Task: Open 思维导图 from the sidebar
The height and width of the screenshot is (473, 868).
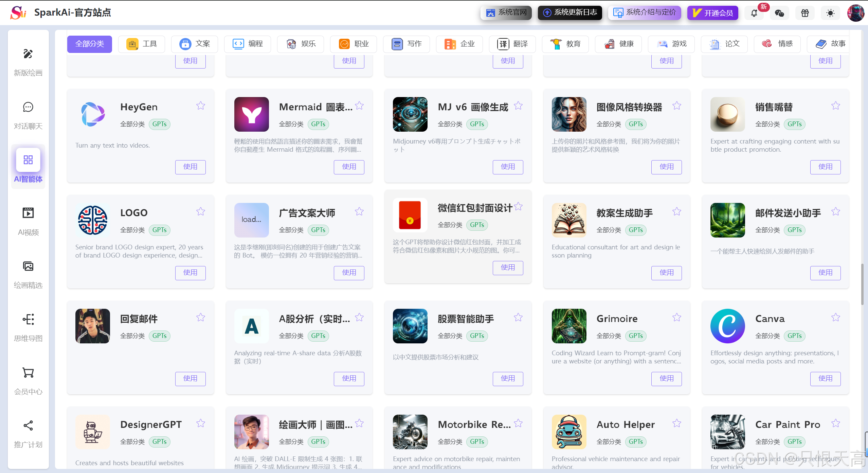Action: (x=28, y=328)
